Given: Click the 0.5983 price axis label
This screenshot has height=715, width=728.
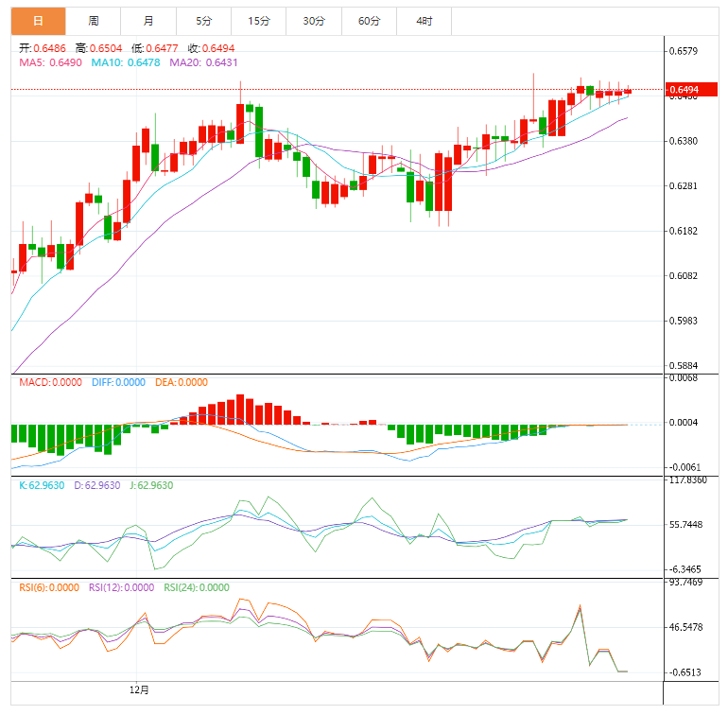Looking at the screenshot, I should (x=684, y=321).
